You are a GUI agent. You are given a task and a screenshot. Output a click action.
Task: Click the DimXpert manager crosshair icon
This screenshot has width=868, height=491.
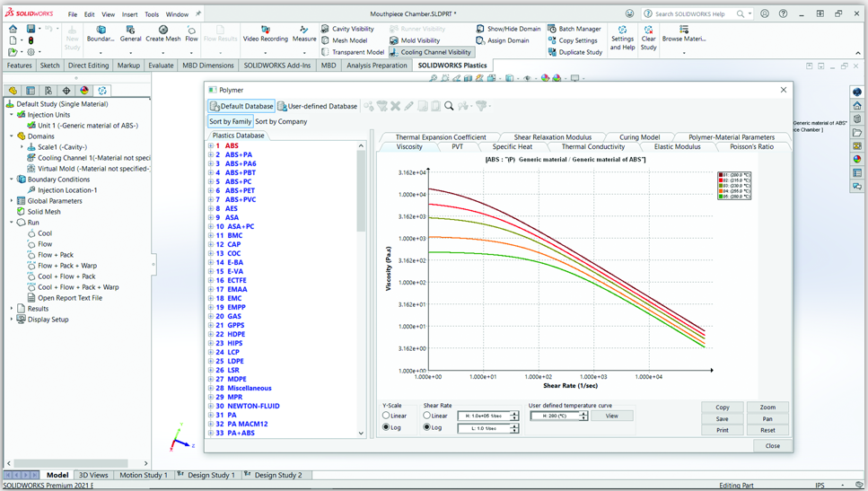pyautogui.click(x=66, y=91)
